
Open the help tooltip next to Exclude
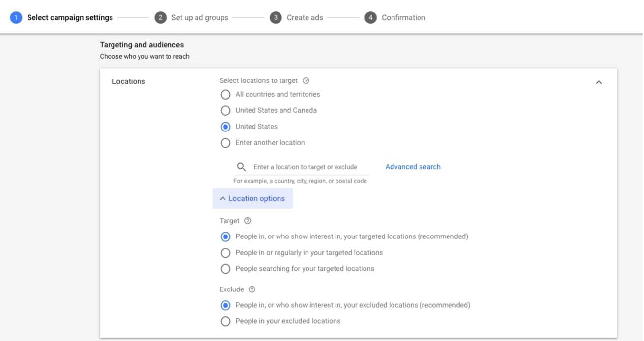(252, 289)
